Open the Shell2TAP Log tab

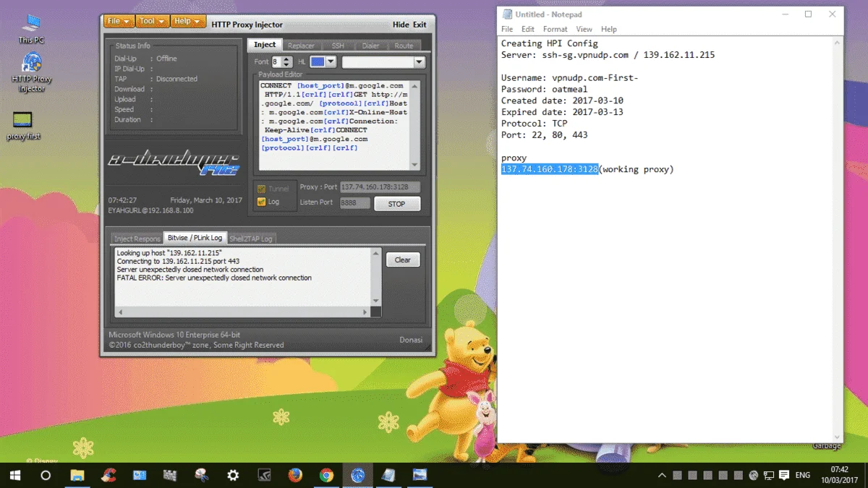click(251, 239)
